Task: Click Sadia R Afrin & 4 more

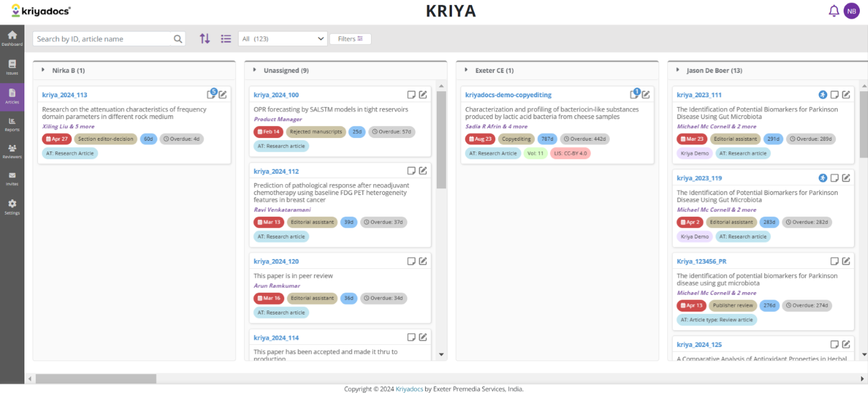Action: (496, 126)
